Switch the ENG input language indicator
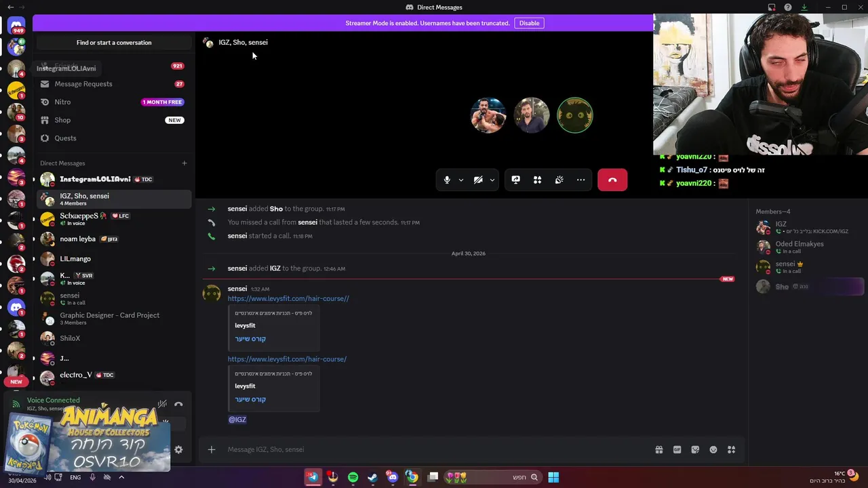The height and width of the screenshot is (488, 868). click(75, 477)
